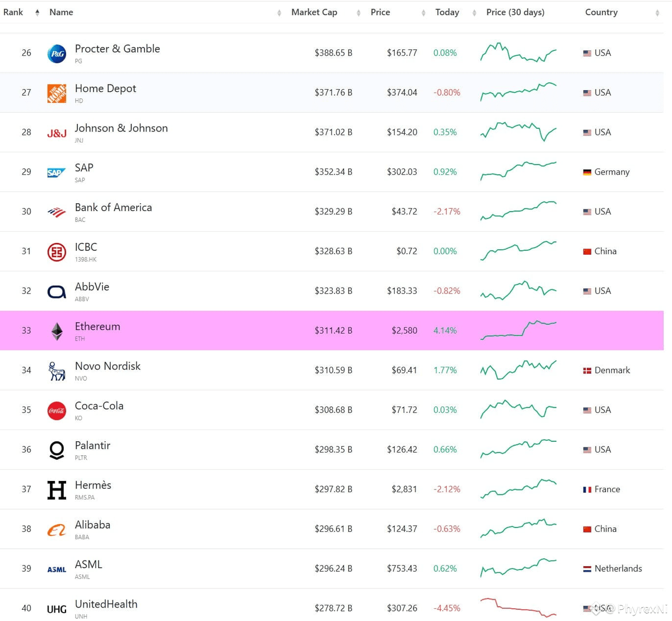Viewport: 672px width, 621px height.
Task: Click the Price (30 days) header
Action: click(515, 12)
